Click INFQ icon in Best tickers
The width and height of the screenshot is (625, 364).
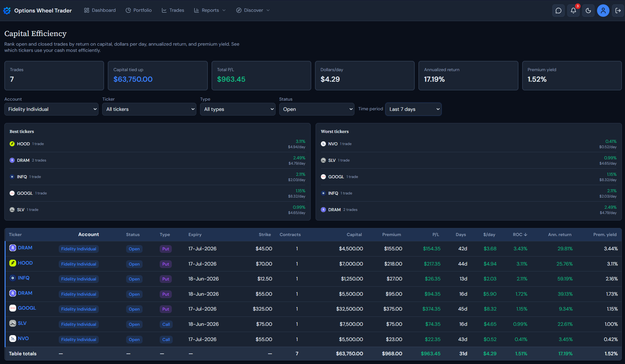coord(12,177)
